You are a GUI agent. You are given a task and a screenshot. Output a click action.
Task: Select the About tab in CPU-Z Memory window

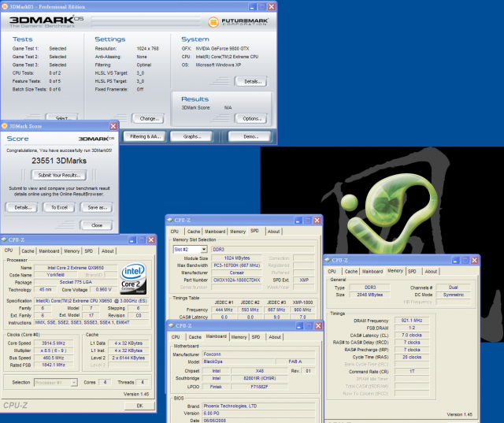pos(431,271)
